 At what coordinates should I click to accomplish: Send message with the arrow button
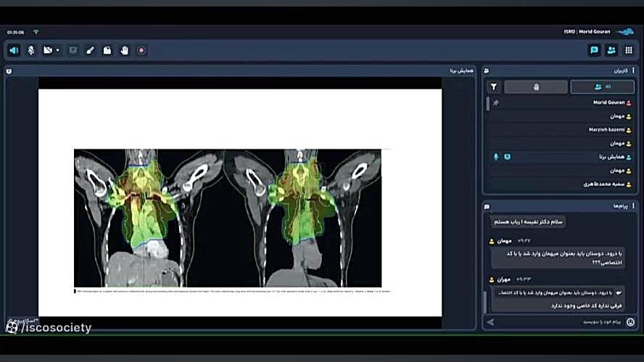(490, 323)
